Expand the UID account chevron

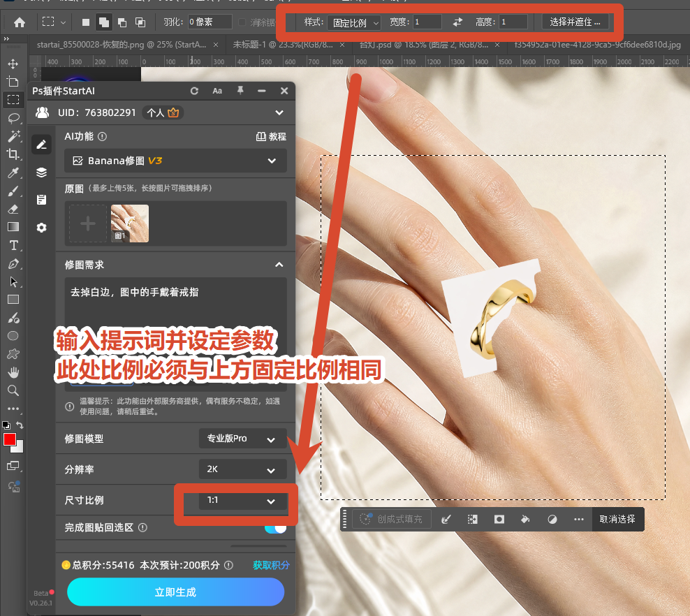[x=279, y=112]
